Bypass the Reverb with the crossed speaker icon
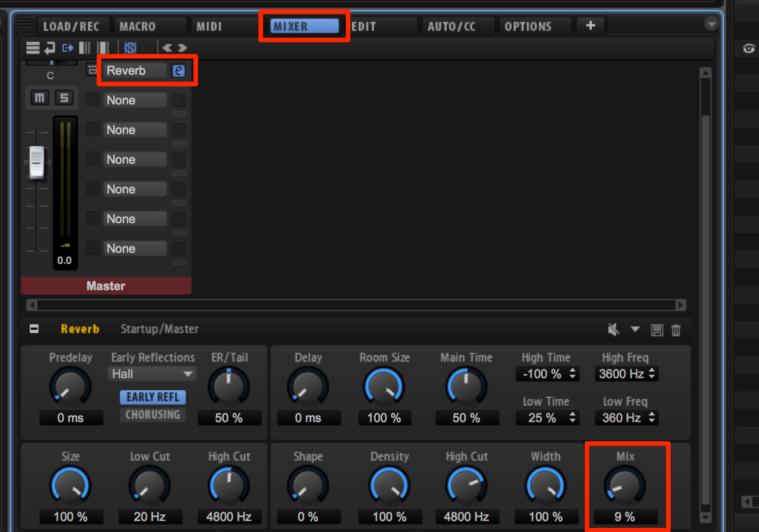Image resolution: width=759 pixels, height=532 pixels. [x=614, y=329]
